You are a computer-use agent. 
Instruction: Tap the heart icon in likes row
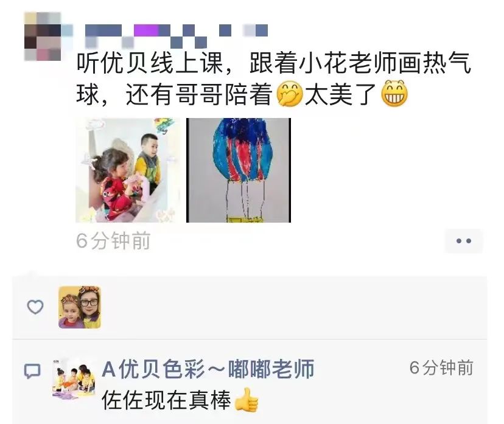tap(35, 307)
